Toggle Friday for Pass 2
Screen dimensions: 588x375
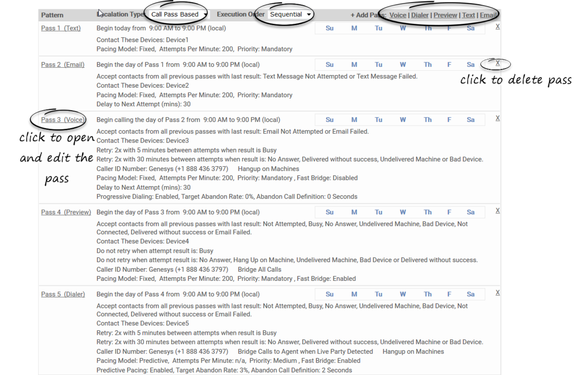click(x=449, y=65)
